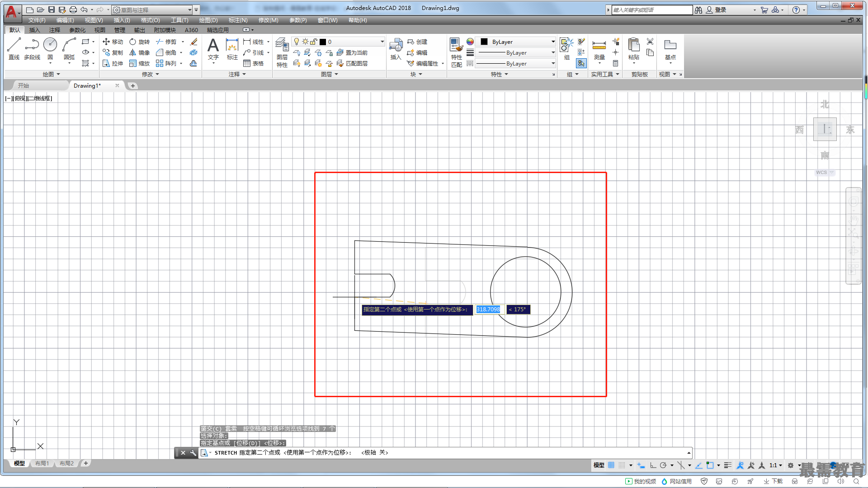Open the 修改(M) menu

(x=268, y=20)
